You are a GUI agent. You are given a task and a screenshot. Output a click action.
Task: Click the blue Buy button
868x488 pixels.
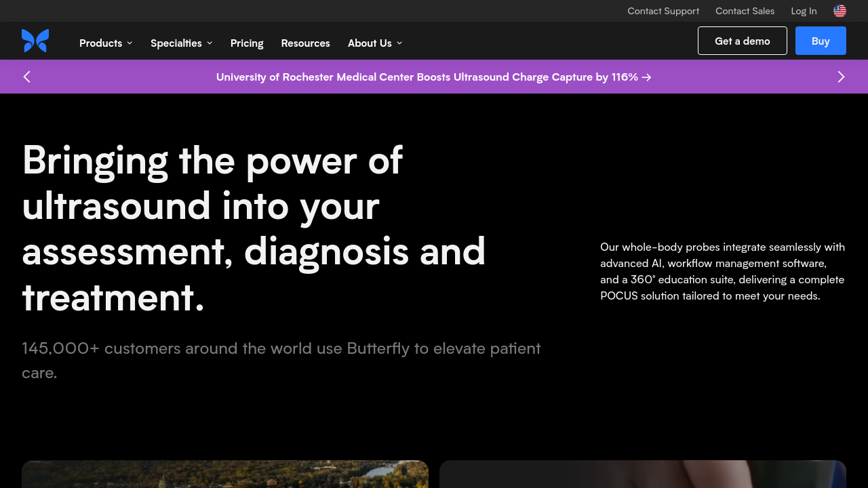pyautogui.click(x=821, y=41)
